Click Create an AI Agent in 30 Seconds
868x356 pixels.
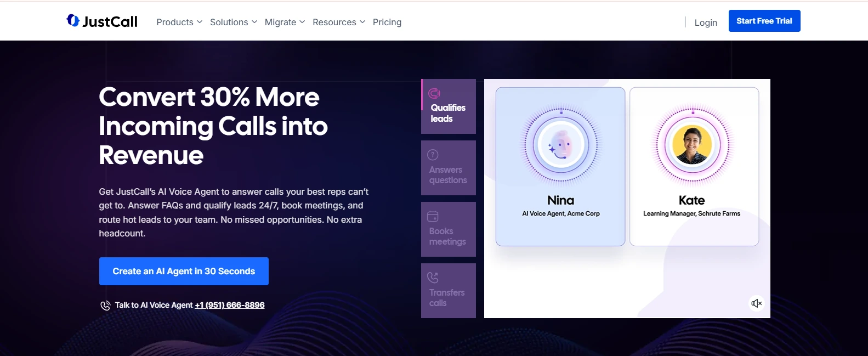pos(184,271)
